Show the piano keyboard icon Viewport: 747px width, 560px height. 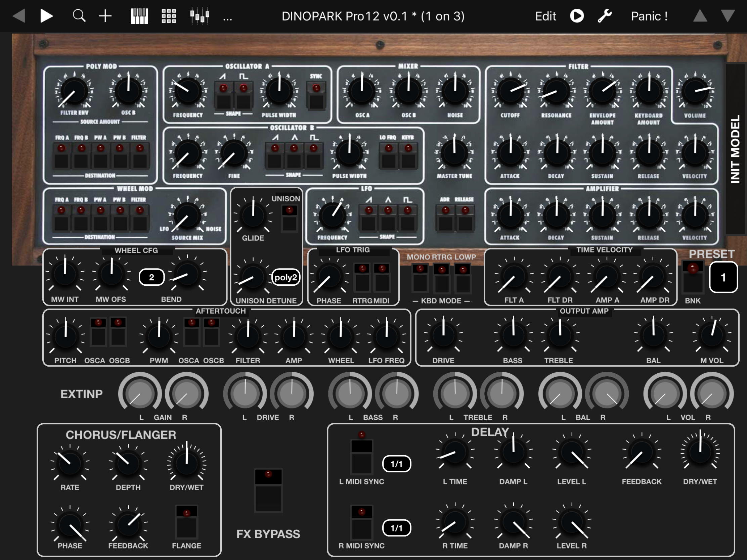(139, 16)
